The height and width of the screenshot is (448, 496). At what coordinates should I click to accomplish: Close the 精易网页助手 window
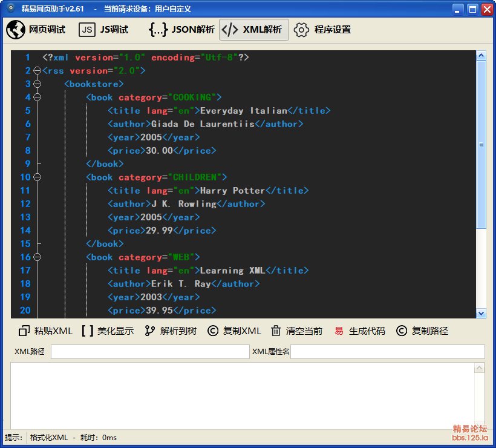point(487,9)
